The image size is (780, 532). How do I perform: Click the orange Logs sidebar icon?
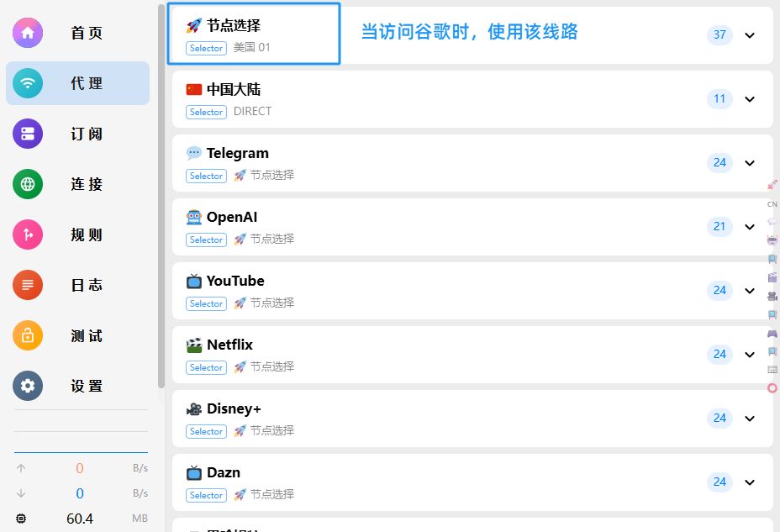[28, 285]
